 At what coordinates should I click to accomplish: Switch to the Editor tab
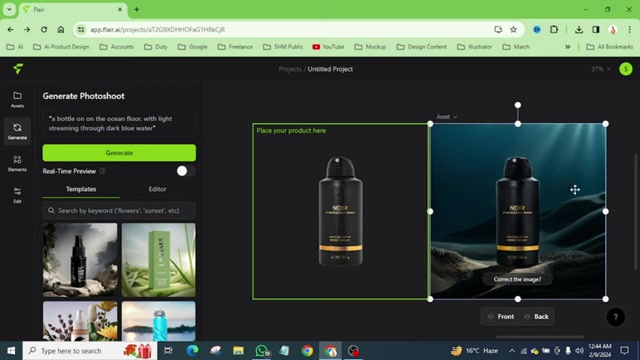pyautogui.click(x=157, y=189)
